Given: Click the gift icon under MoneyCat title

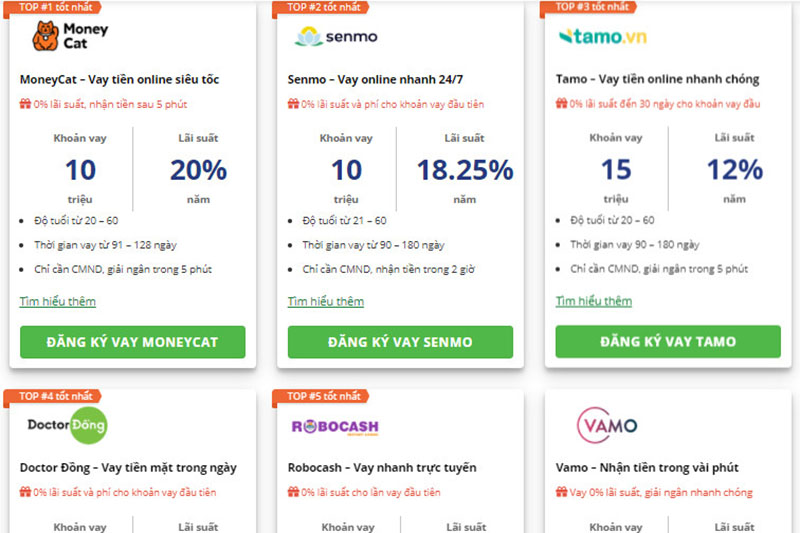Looking at the screenshot, I should [x=25, y=104].
